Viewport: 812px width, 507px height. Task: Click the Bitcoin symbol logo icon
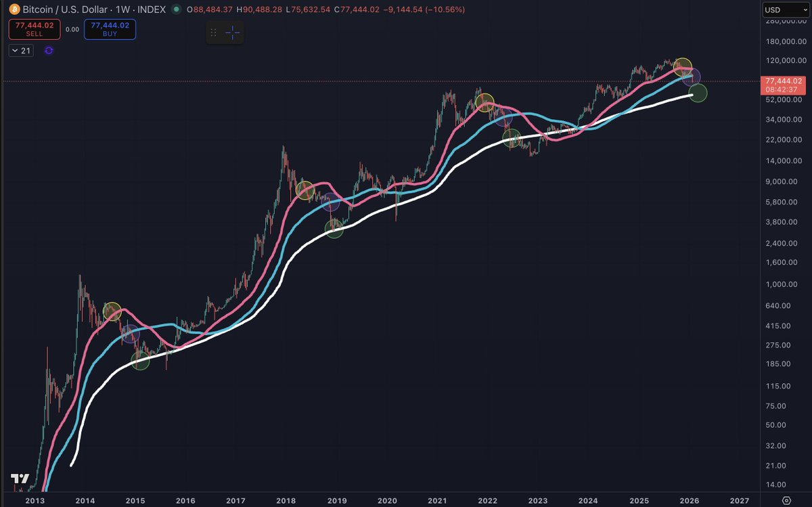tap(15, 9)
